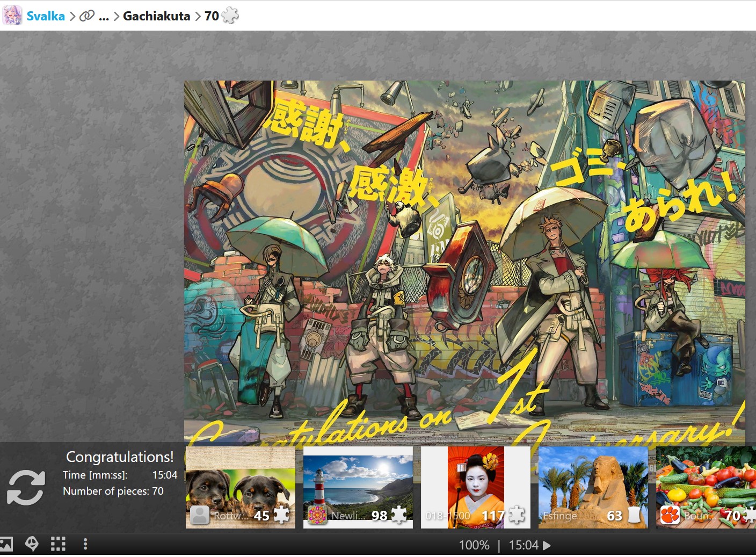Resume timer with the play arrow
Screen dimensions: 756x557
pyautogui.click(x=547, y=546)
